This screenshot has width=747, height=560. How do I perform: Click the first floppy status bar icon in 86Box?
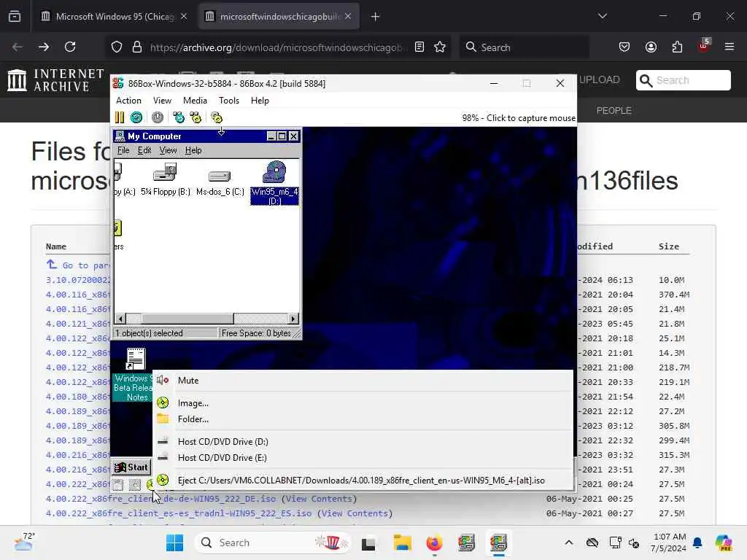tap(118, 485)
